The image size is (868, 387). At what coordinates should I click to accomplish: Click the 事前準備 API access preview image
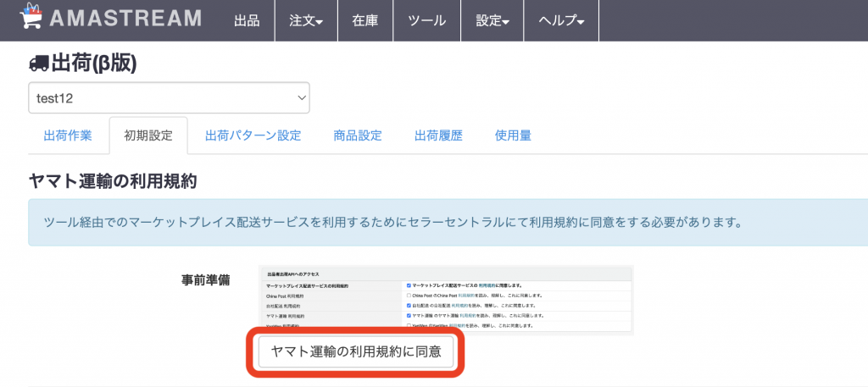pyautogui.click(x=446, y=301)
